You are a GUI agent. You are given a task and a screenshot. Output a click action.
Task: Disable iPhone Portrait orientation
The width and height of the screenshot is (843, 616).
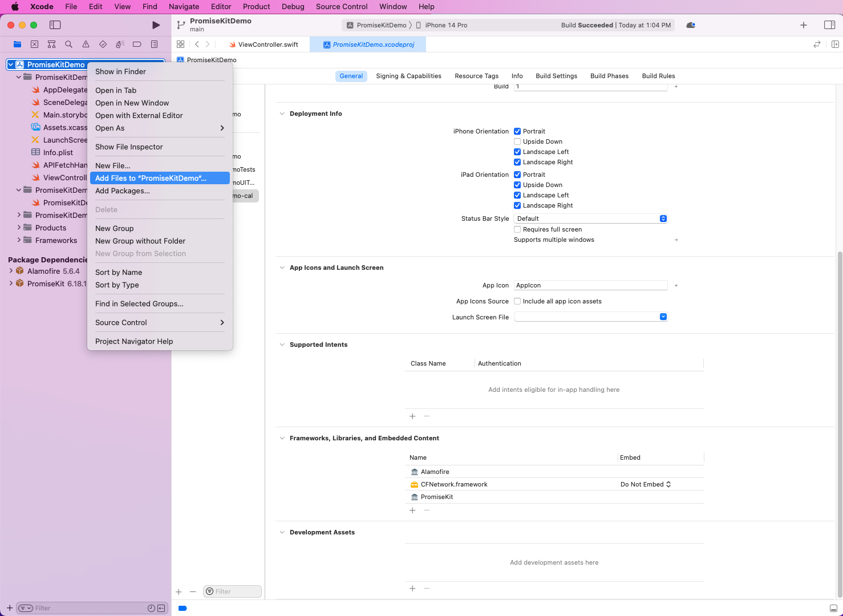(517, 131)
